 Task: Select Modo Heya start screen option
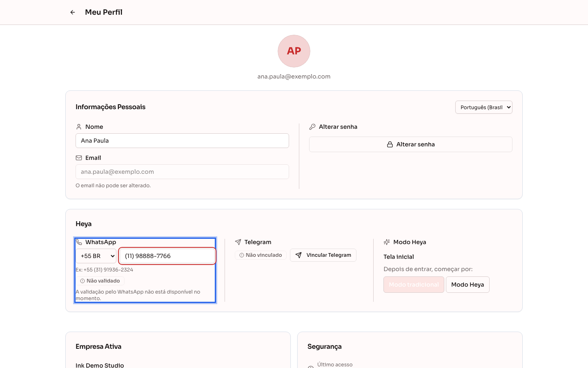point(468,285)
